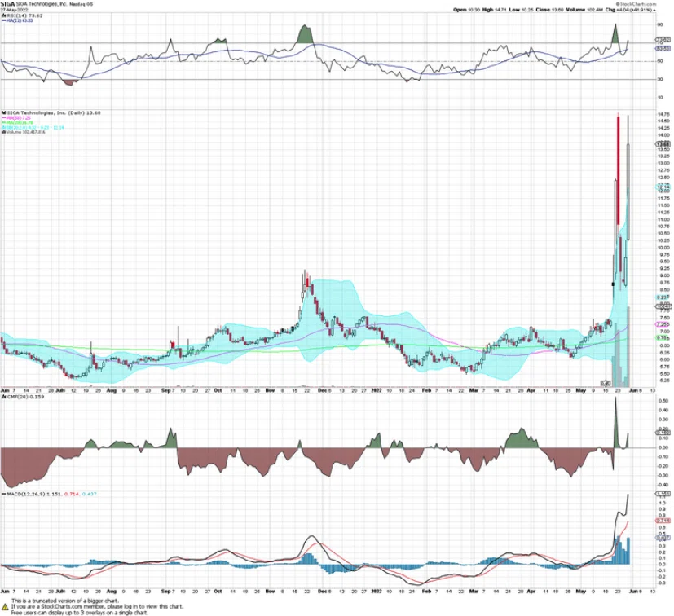This screenshot has width=674, height=616.
Task: Click the 0.60 CMF axis label
Action: pos(663,401)
